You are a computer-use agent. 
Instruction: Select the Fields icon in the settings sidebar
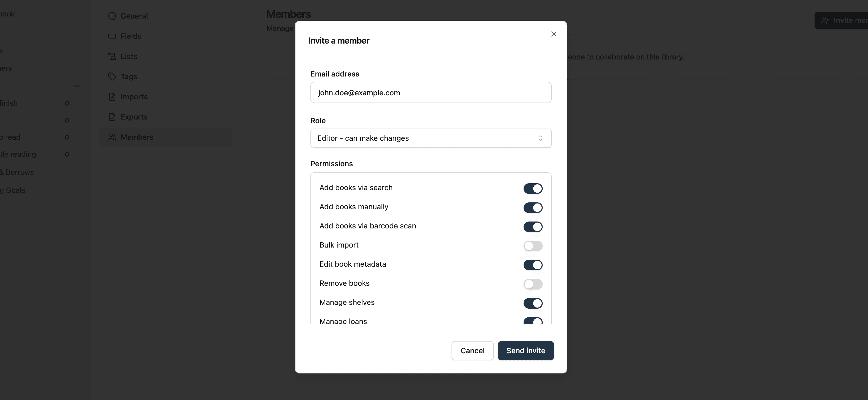click(x=112, y=36)
